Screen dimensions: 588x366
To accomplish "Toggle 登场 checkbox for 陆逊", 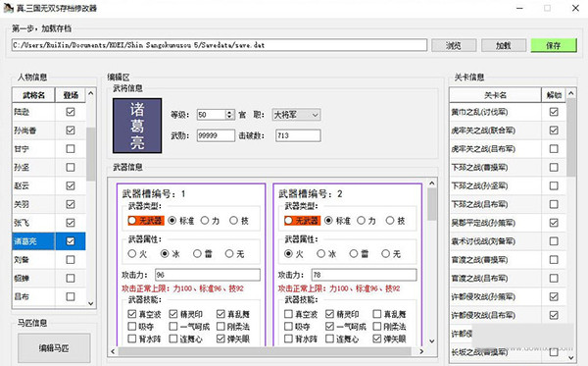I will point(71,112).
